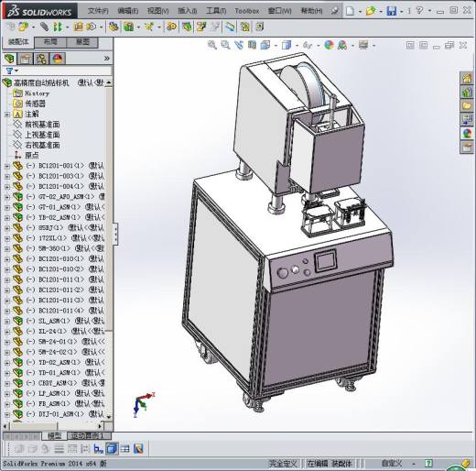Click the feature tree filter input field
476x471 pixels.
coord(65,71)
